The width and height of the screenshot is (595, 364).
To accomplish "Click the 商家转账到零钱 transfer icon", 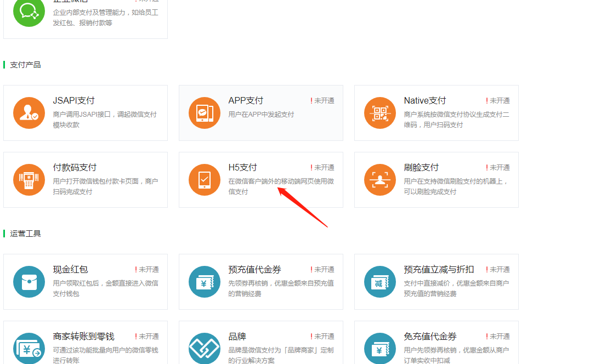I will point(29,348).
